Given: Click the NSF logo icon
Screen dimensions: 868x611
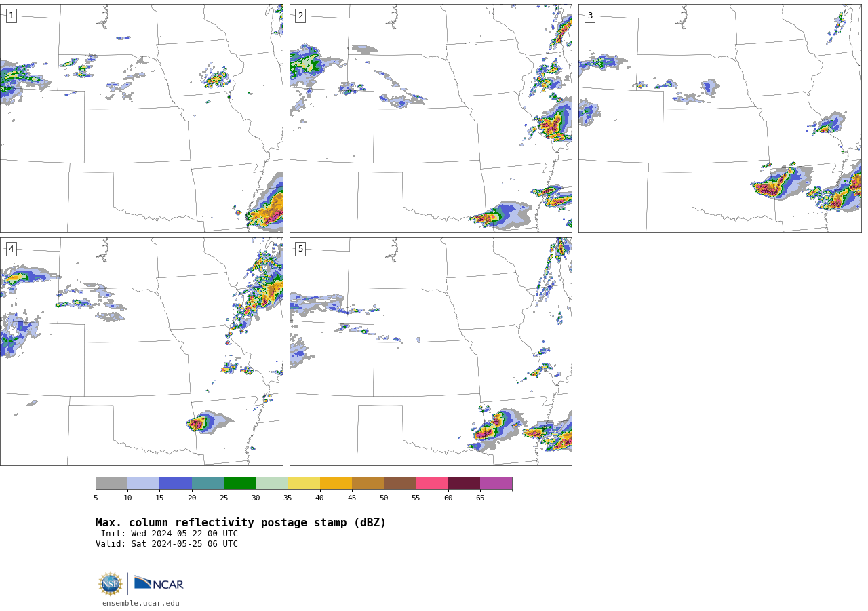Looking at the screenshot, I should tap(111, 584).
